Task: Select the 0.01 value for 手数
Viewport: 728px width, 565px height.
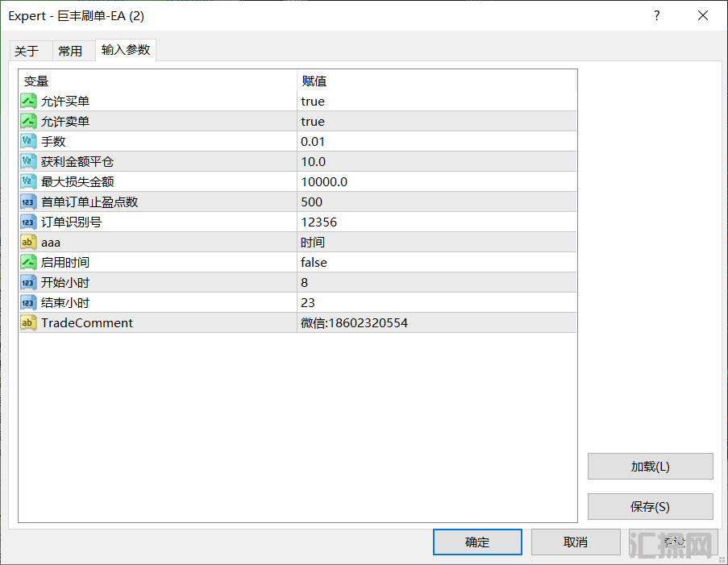Action: point(313,142)
